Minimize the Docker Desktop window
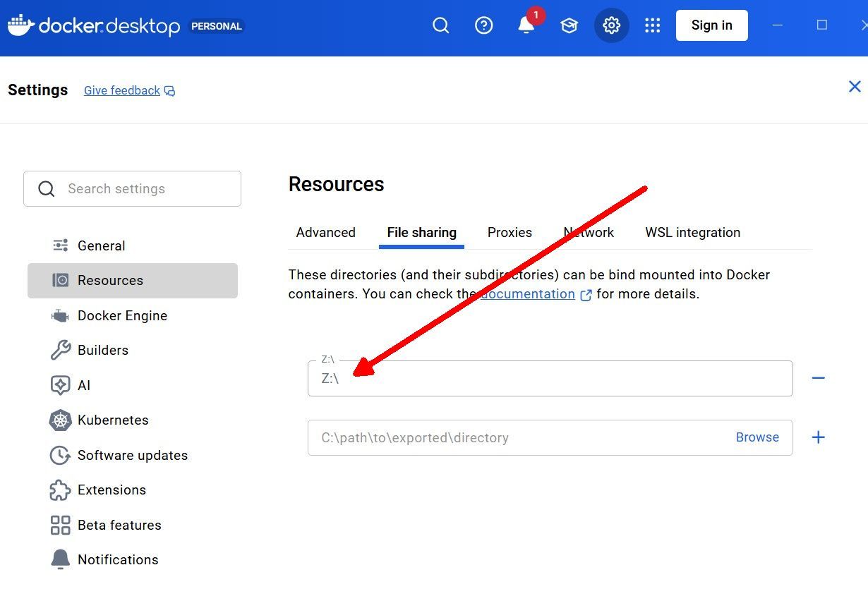This screenshot has height=601, width=868. (x=778, y=25)
